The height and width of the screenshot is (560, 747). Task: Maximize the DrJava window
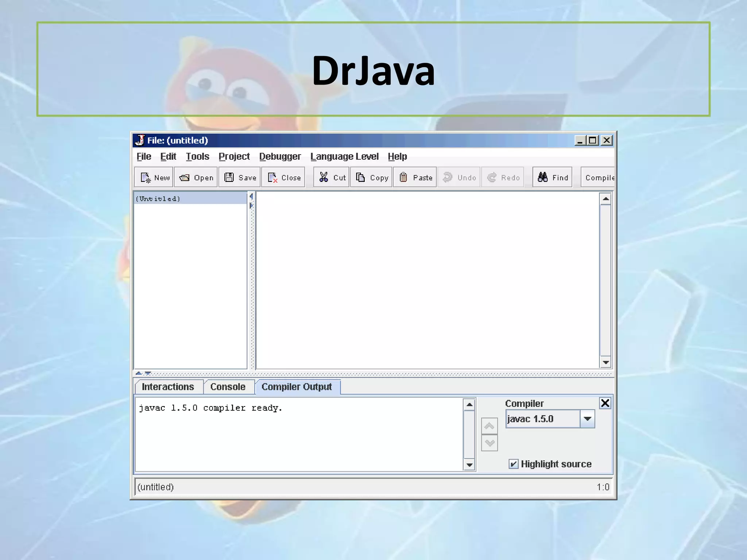(593, 140)
